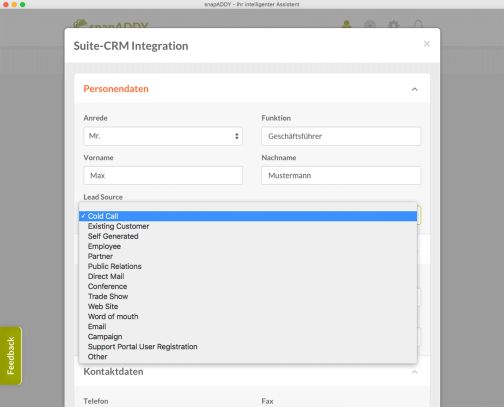Click the green macOS fullscreen button
The width and height of the screenshot is (504, 407).
(22, 4)
